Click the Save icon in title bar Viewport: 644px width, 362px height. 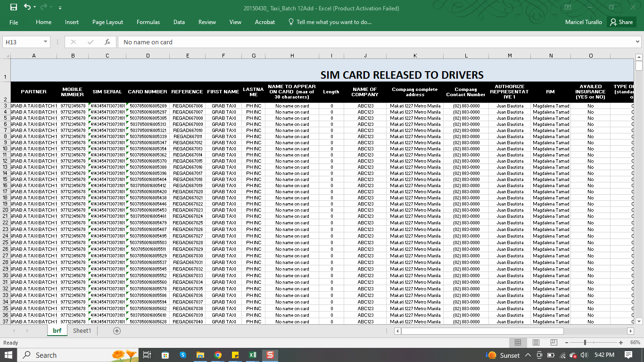pyautogui.click(x=13, y=8)
